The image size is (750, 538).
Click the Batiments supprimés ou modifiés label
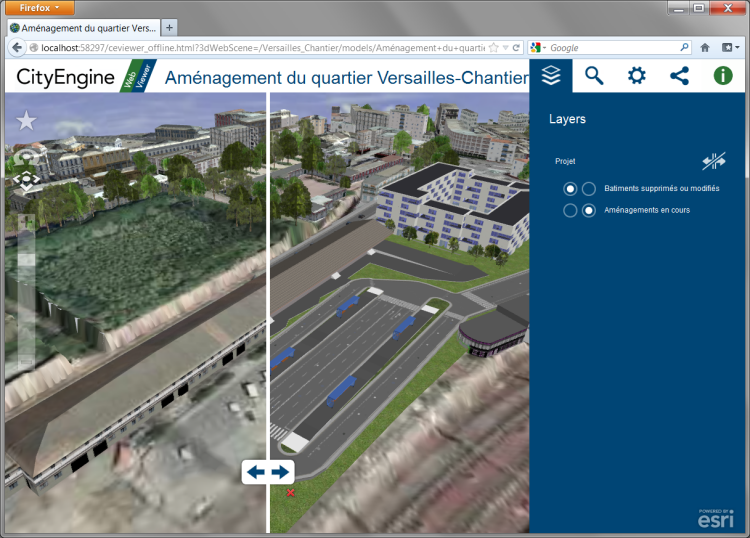[x=662, y=188]
